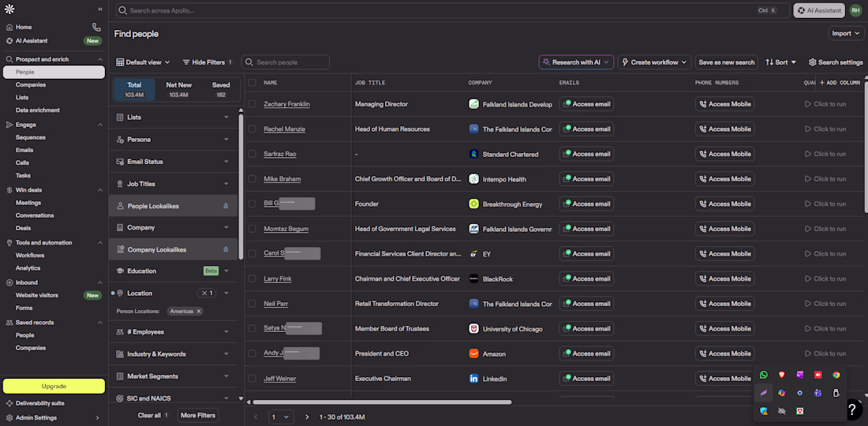Click the Search people input field
Image resolution: width=868 pixels, height=426 pixels.
290,62
